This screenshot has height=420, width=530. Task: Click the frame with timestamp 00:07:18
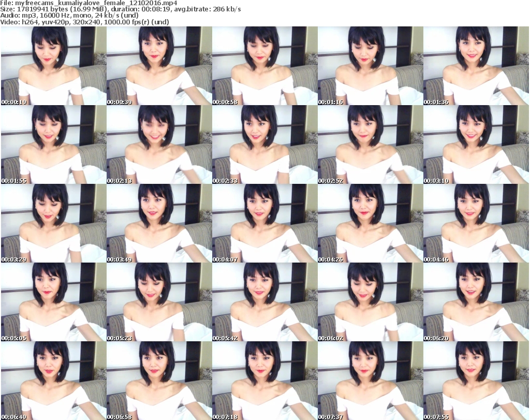264,381
